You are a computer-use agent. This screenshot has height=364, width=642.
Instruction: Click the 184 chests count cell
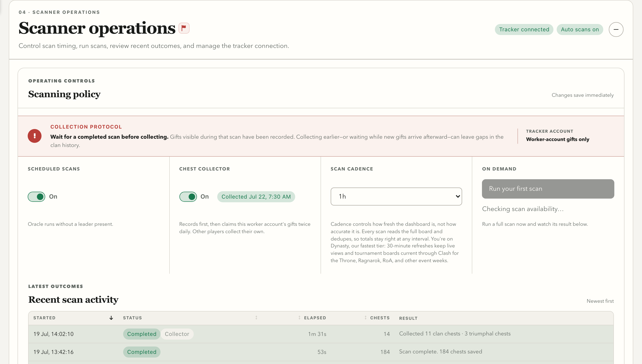(x=385, y=352)
